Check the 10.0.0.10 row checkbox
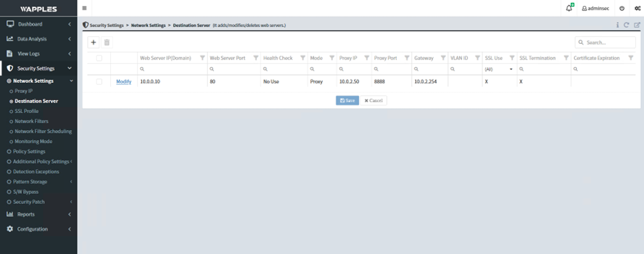 [99, 81]
